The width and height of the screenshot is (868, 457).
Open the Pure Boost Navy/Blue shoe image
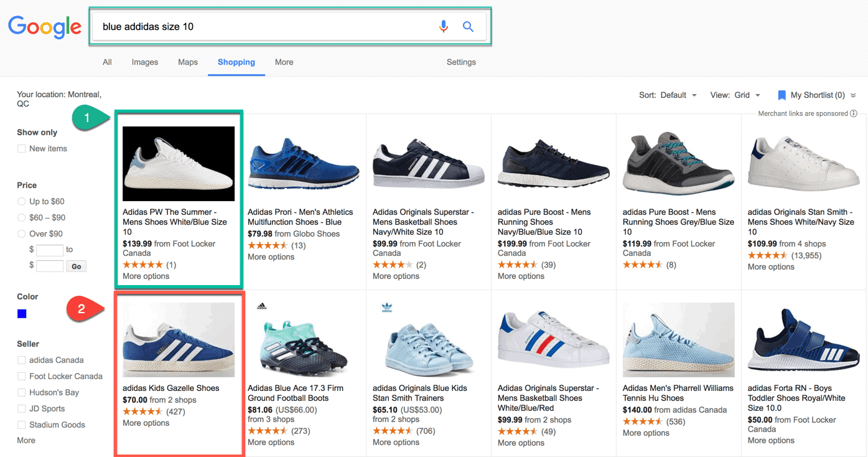click(x=554, y=164)
